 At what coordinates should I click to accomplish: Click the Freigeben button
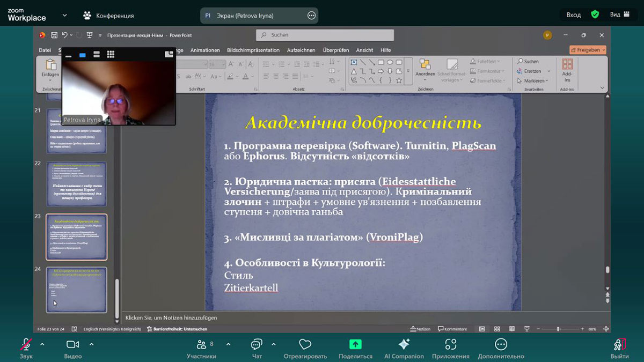[x=588, y=50]
